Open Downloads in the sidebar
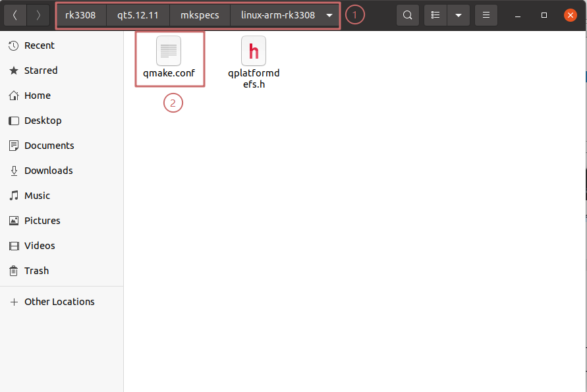Screen dimensions: 587x392 [x=48, y=171]
